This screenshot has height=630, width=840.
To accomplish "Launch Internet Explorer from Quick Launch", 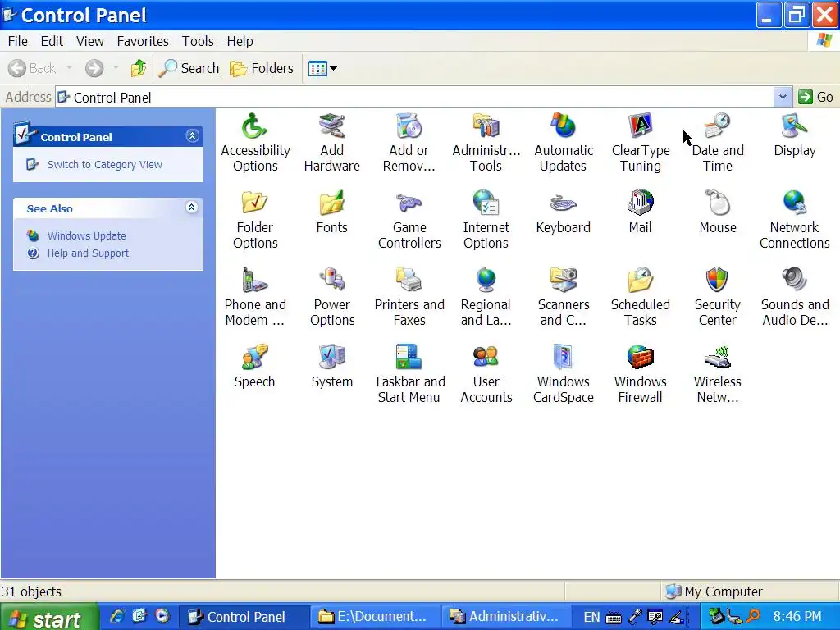I will point(116,616).
